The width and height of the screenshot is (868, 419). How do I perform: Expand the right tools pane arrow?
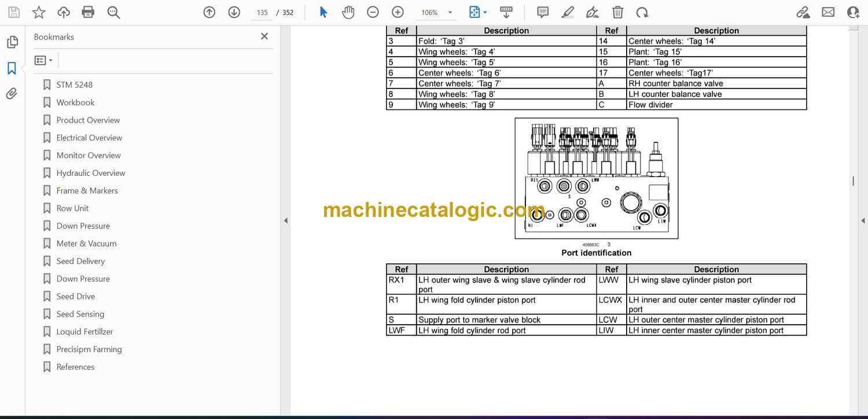pyautogui.click(x=863, y=220)
